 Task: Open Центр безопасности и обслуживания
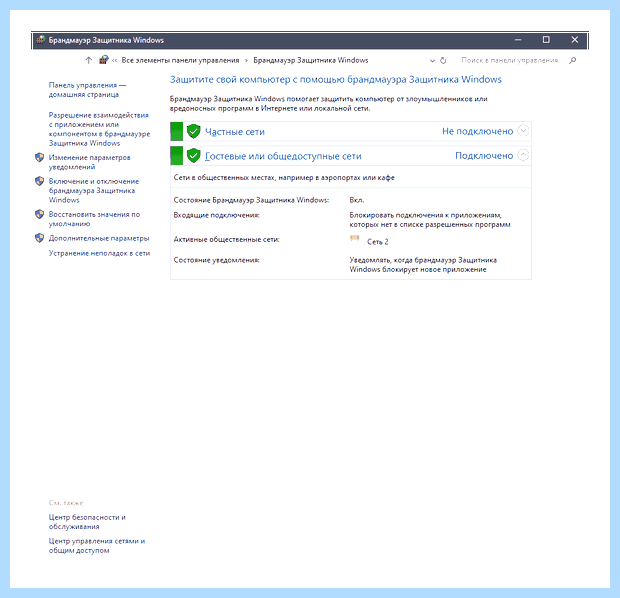(x=87, y=522)
